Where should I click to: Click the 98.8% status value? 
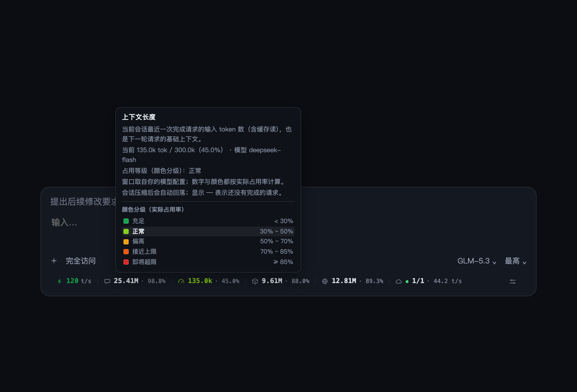pos(157,281)
